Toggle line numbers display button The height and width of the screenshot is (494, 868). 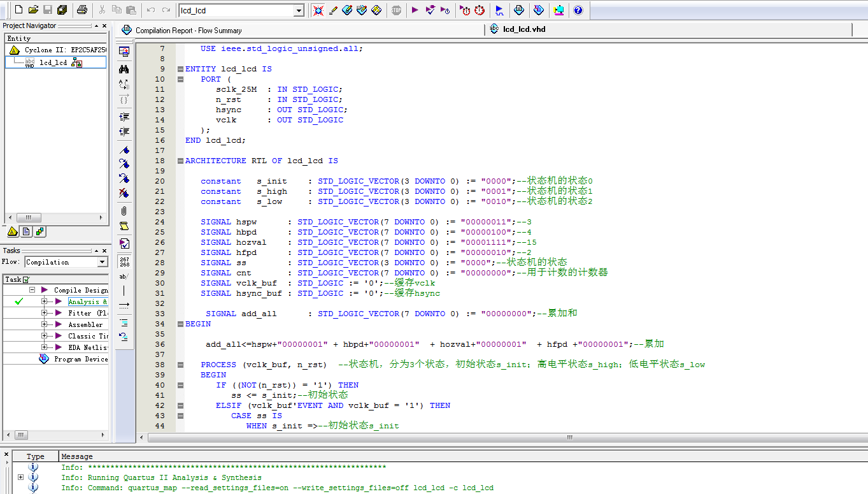124,261
